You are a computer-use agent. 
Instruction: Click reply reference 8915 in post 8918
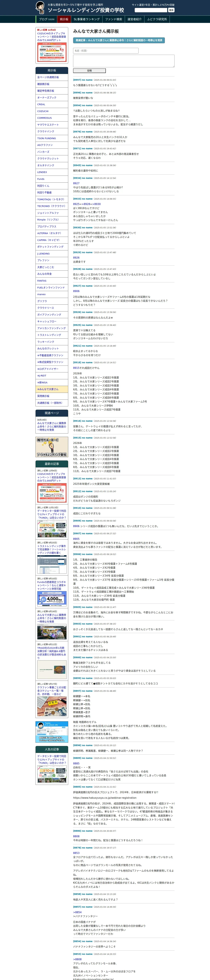[x=76, y=368]
